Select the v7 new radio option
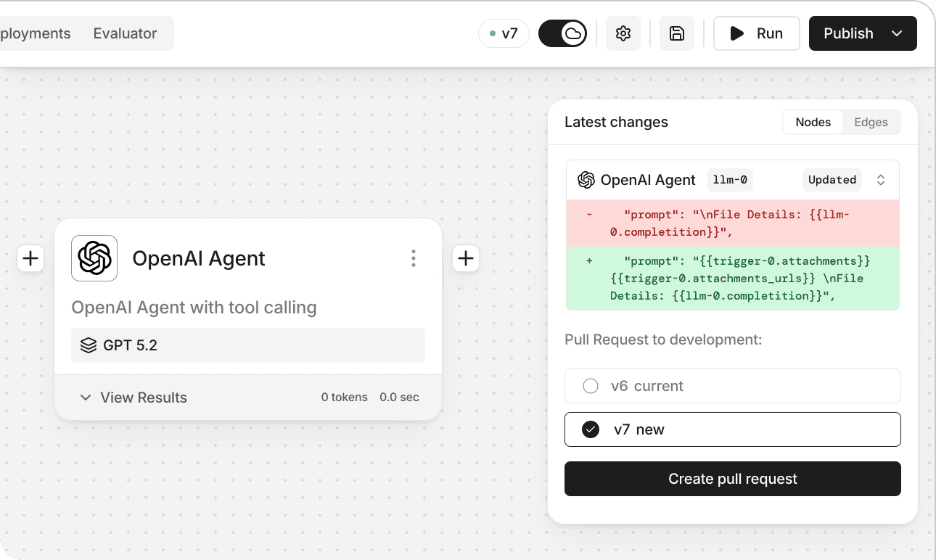Screen dimensions: 936x560 pos(591,429)
